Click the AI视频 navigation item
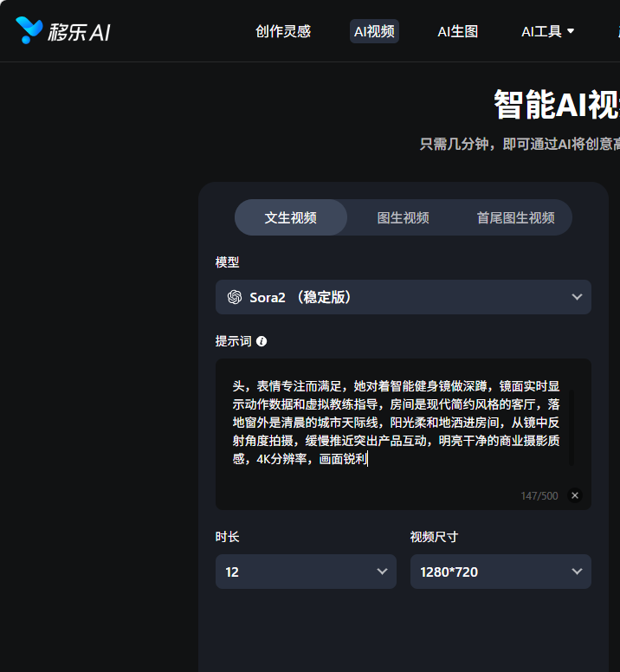This screenshot has height=672, width=620. [x=374, y=31]
